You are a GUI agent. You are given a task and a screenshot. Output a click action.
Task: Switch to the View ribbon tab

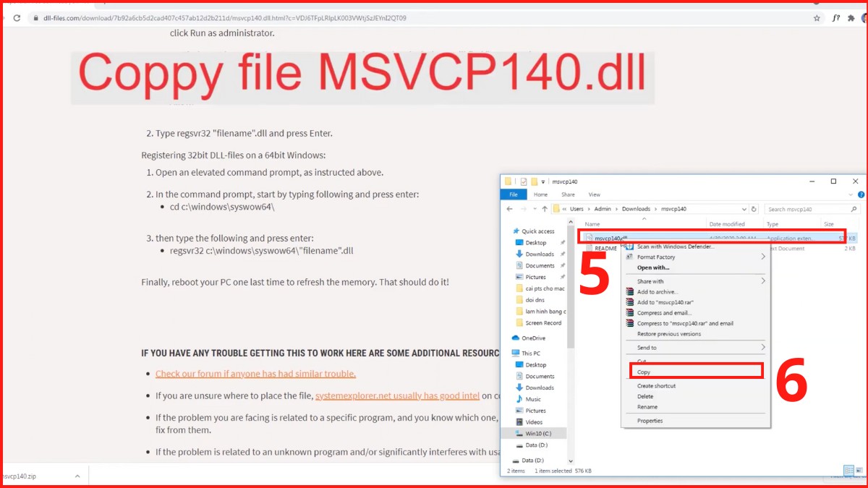point(595,194)
